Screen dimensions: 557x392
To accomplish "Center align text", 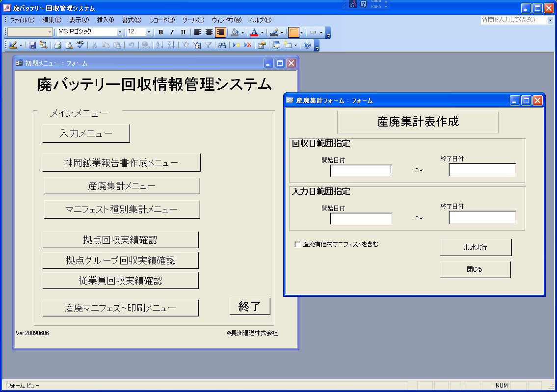I will tap(209, 32).
